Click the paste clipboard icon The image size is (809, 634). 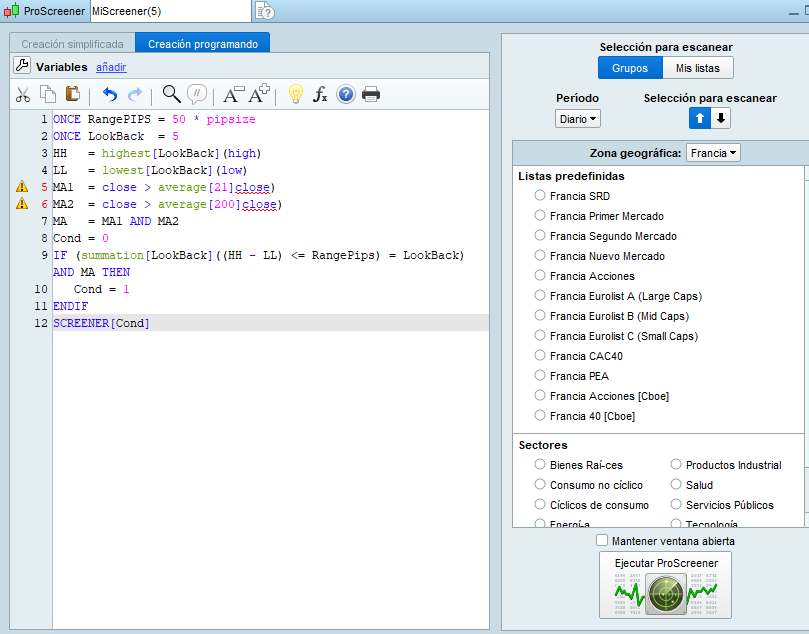click(72, 94)
